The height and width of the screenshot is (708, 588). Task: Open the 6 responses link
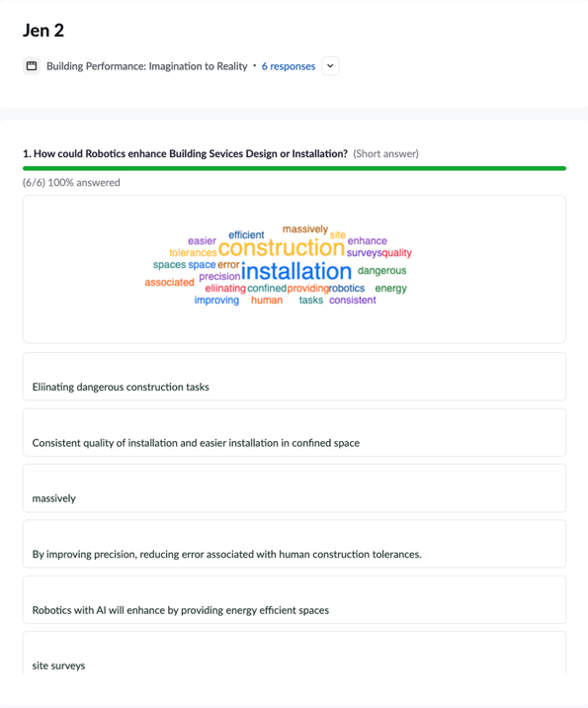tap(289, 66)
